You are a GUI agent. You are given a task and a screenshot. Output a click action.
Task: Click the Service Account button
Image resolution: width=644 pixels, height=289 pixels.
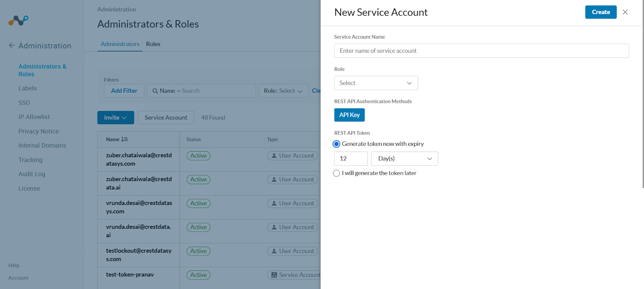[x=166, y=118]
